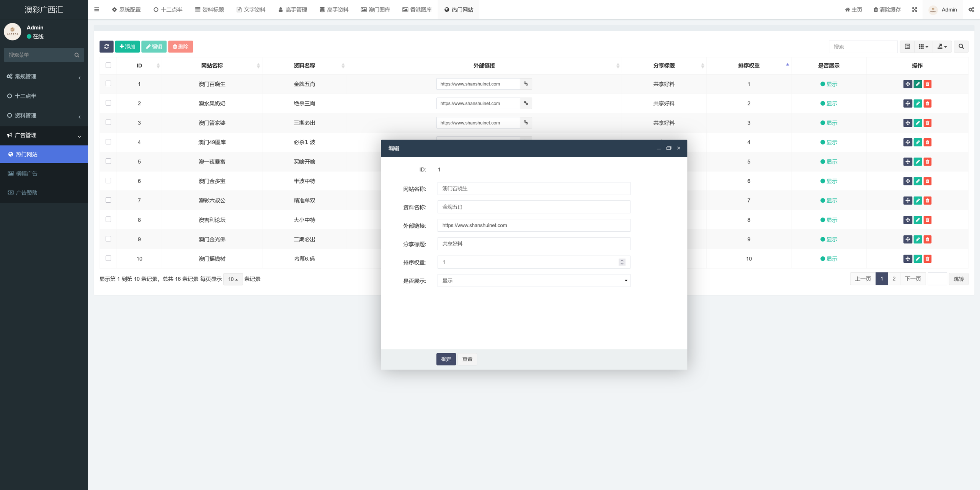Open the 是否展示 dropdown in the edit dialog
This screenshot has height=490, width=980.
(x=534, y=280)
